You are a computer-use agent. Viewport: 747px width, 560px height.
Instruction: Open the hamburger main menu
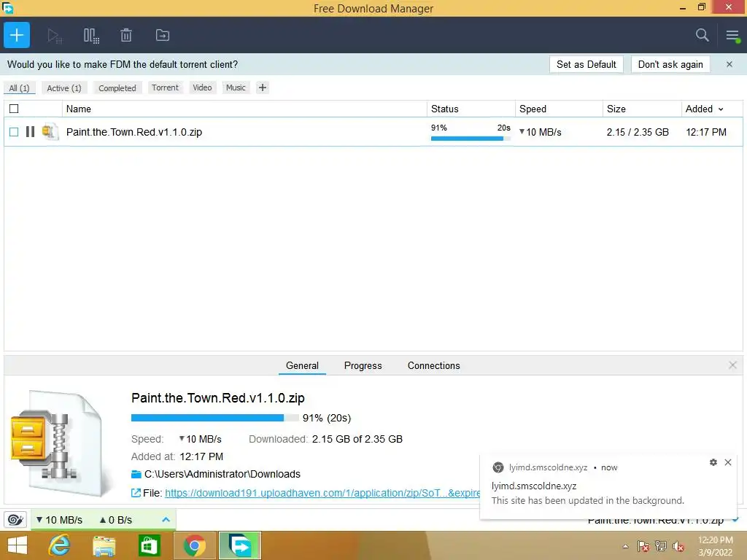tap(732, 36)
